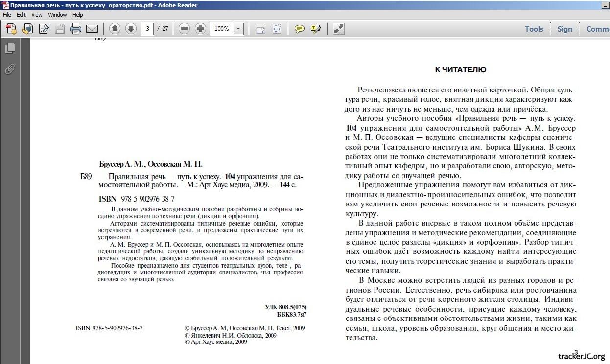610x364 pixels.
Task: Select the highlight text tool
Action: tap(315, 29)
